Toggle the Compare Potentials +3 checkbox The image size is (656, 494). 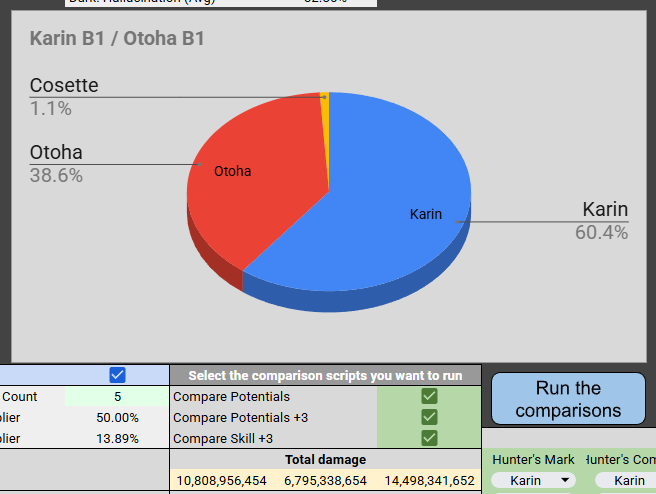[x=429, y=417]
